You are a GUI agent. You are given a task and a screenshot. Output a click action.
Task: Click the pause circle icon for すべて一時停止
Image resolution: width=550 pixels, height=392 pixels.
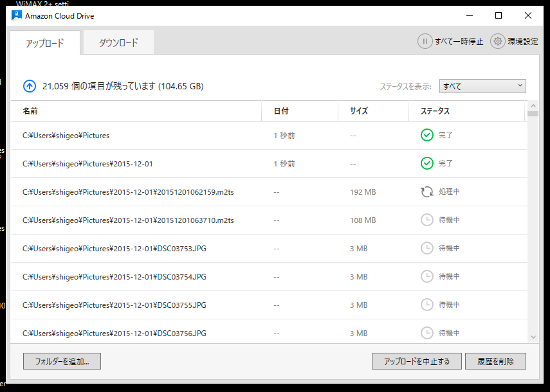tap(425, 41)
